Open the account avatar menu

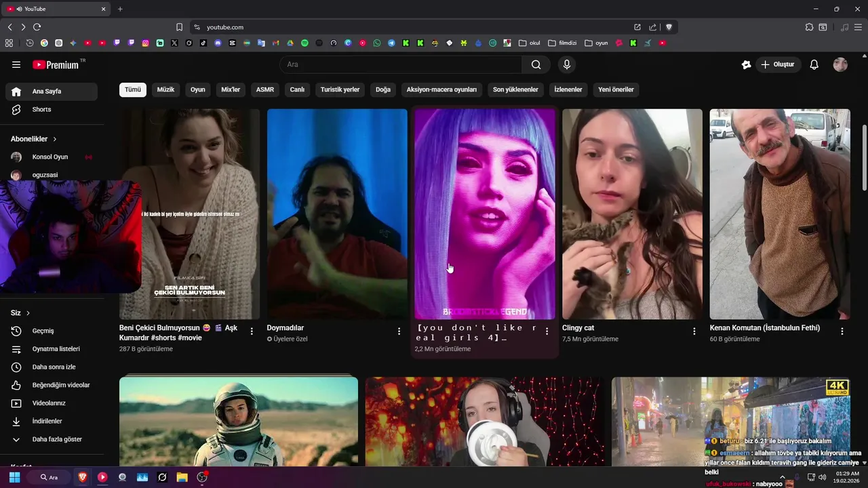click(x=840, y=64)
